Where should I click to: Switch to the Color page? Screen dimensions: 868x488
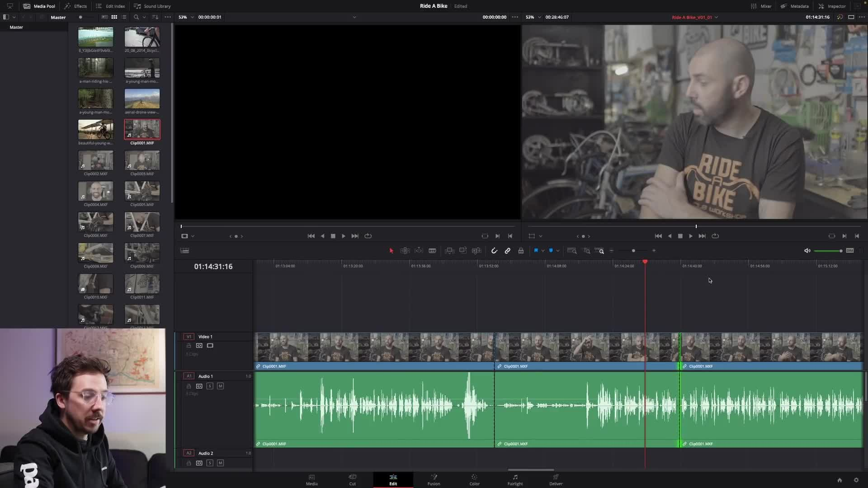point(474,480)
